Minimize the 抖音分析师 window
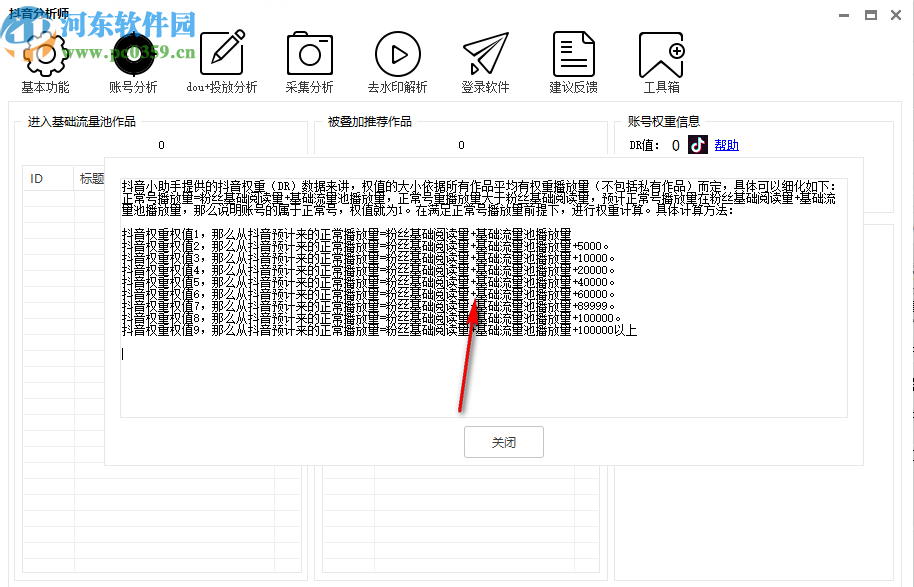Screen dimensions: 914x587 coord(844,16)
